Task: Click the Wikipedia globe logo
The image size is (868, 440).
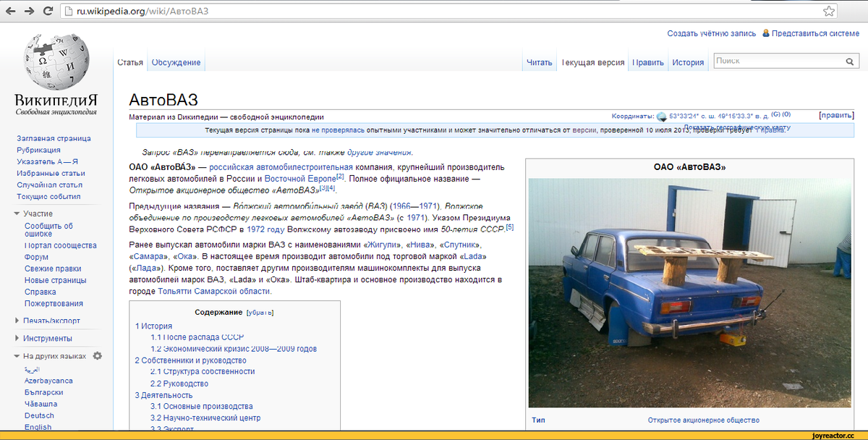Action: (x=56, y=61)
